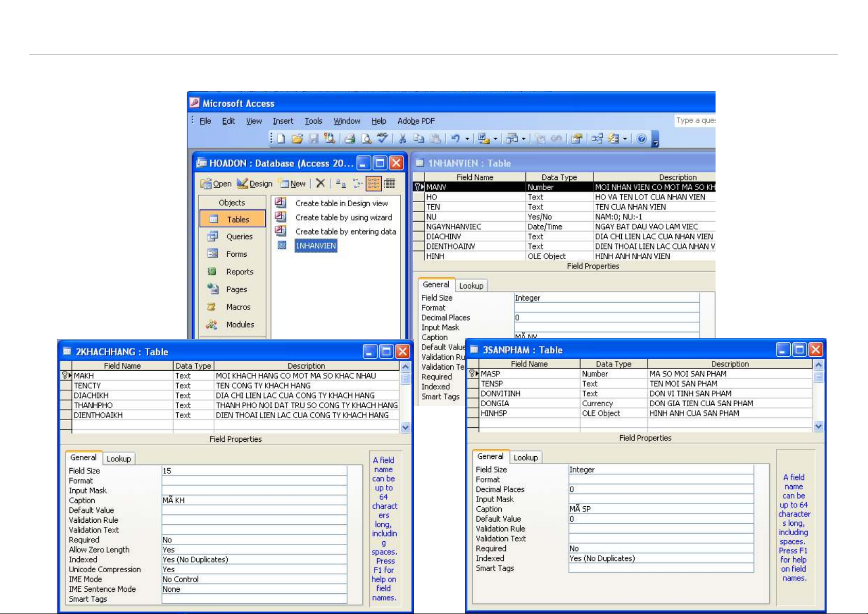
Task: Switch database window to Details view
Action: click(390, 184)
